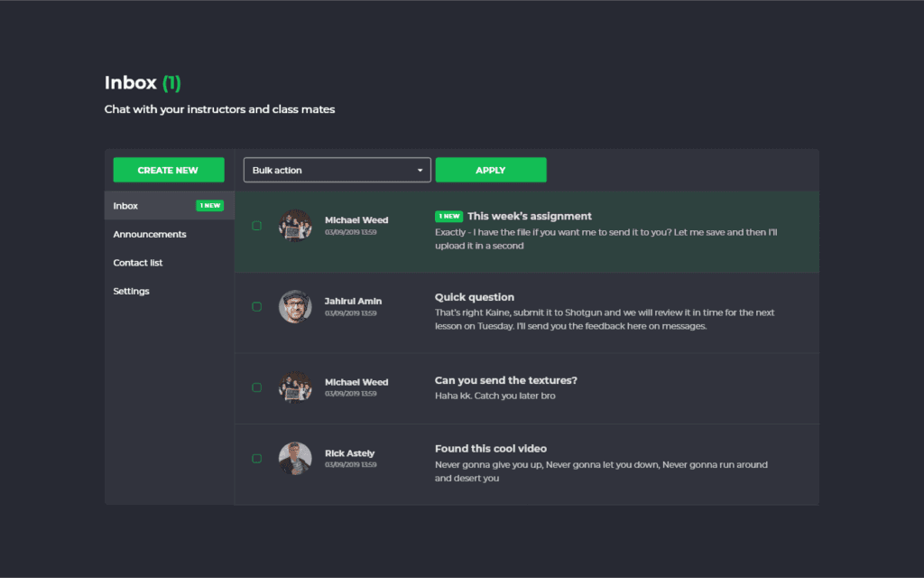924x578 pixels.
Task: Click Michael Weed's avatar on first message
Action: (295, 225)
